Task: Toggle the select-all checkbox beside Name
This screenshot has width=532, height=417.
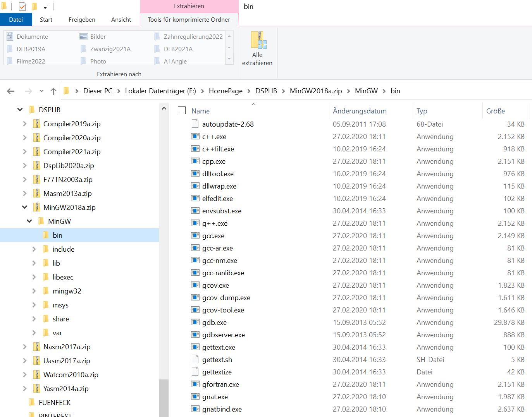Action: click(182, 111)
